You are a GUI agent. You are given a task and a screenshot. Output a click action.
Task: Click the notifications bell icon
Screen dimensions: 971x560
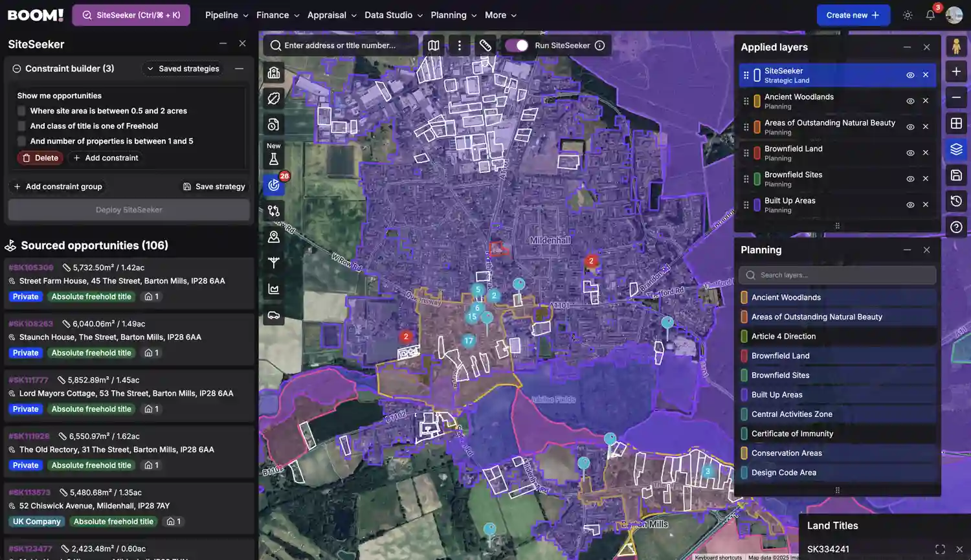(x=930, y=15)
